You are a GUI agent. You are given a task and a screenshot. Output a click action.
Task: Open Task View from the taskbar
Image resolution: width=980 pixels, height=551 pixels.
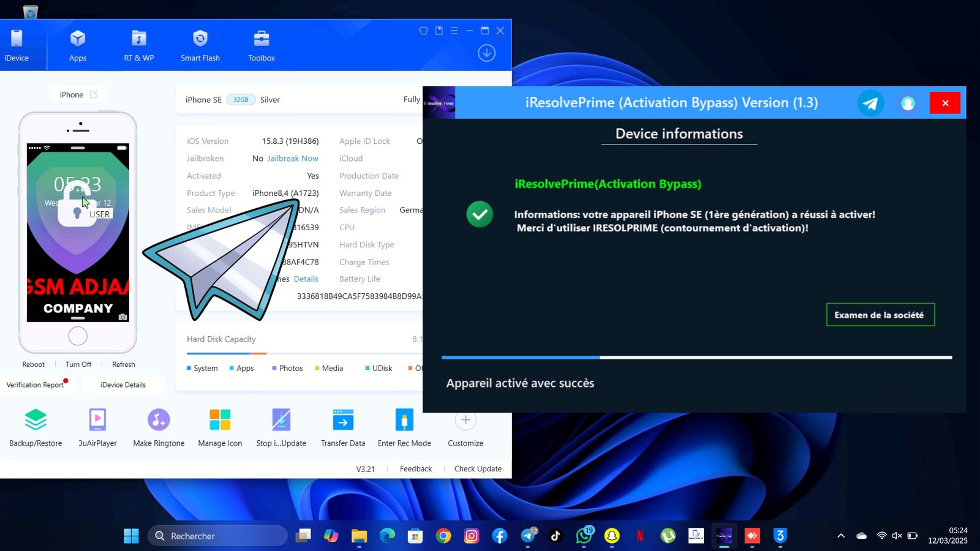pyautogui.click(x=303, y=536)
